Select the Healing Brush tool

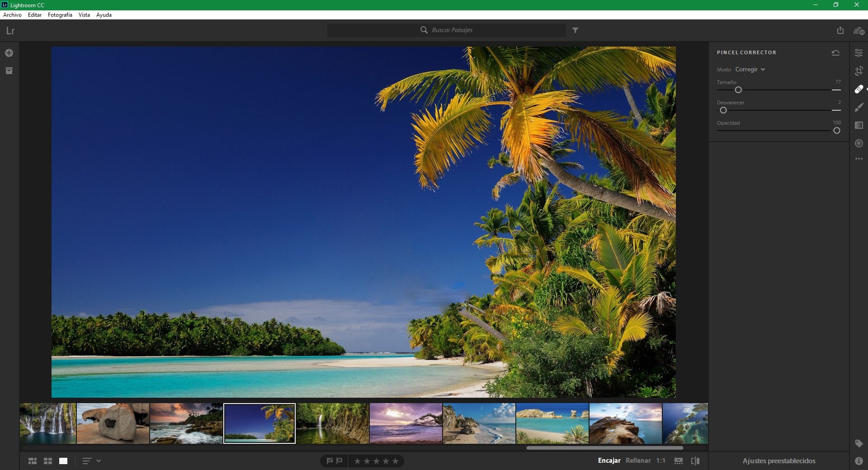click(859, 89)
